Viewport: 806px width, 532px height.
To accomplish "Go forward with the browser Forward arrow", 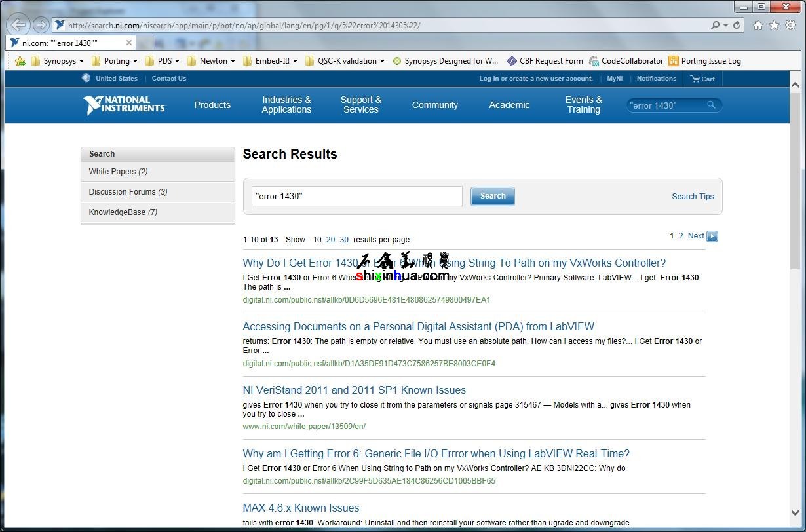I will click(x=41, y=25).
